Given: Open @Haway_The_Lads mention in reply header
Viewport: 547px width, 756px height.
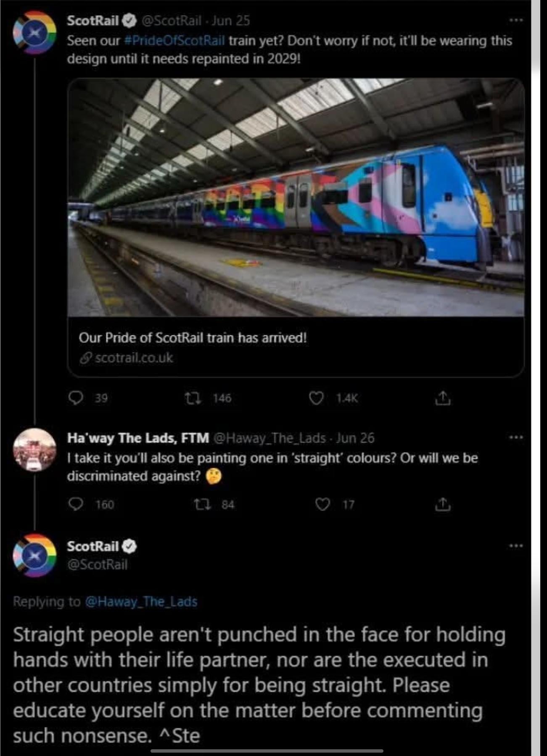Looking at the screenshot, I should [141, 601].
